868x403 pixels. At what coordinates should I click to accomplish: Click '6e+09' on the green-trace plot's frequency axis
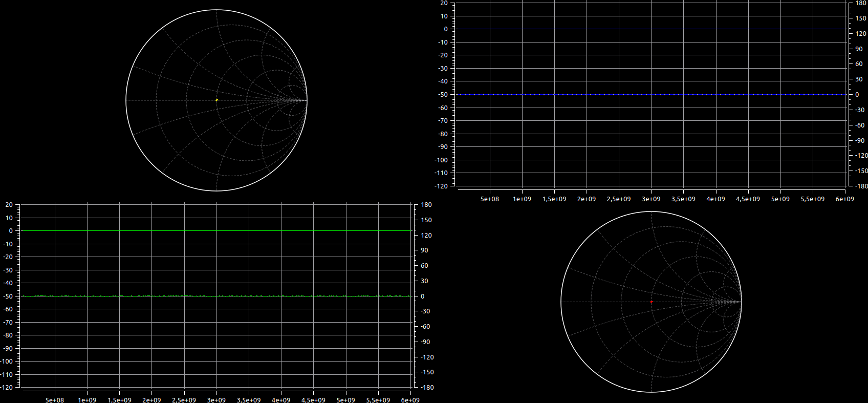[410, 400]
